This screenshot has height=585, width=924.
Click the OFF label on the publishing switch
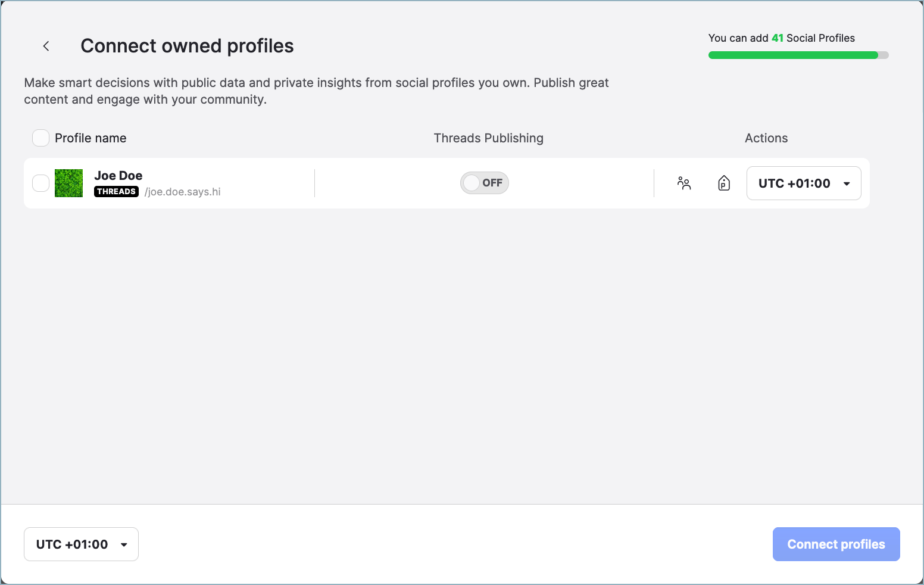tap(491, 183)
